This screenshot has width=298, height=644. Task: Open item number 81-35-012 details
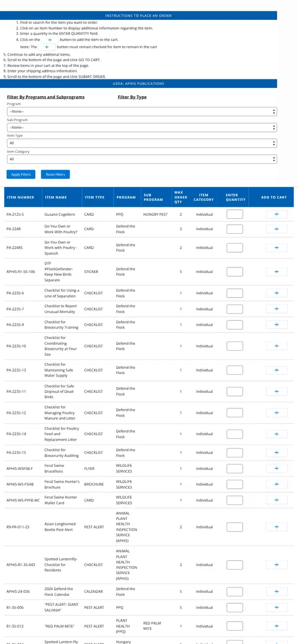click(15, 626)
